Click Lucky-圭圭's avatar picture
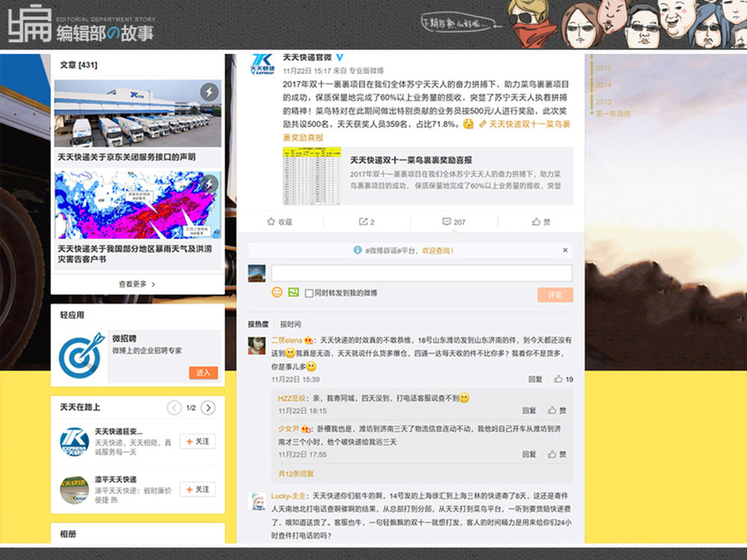Screen dimensions: 747x560 (258, 502)
